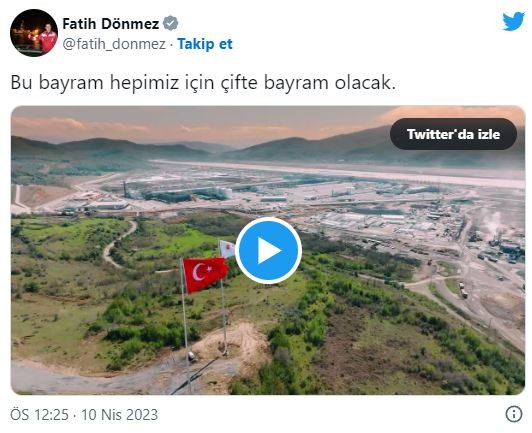Click the 10 Nis 2023 date

(119, 414)
